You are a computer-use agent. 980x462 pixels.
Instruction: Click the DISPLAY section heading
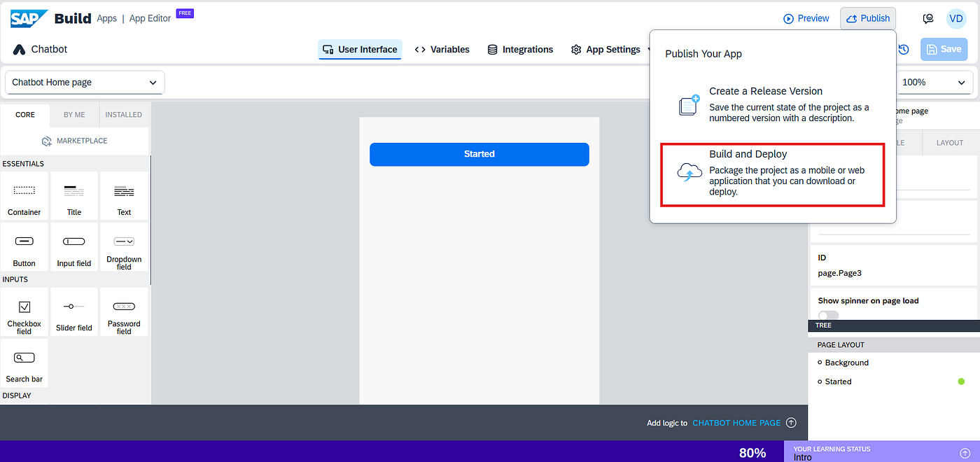click(17, 395)
